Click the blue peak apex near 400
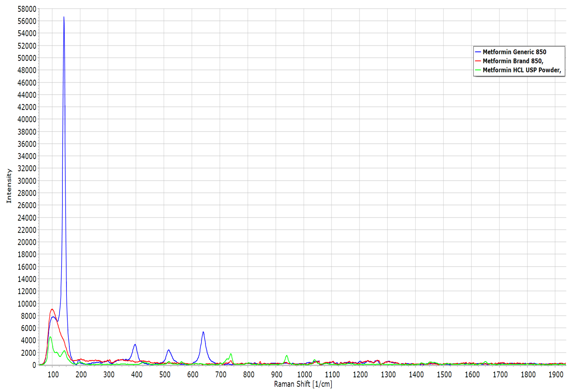573x392 pixels. (135, 344)
